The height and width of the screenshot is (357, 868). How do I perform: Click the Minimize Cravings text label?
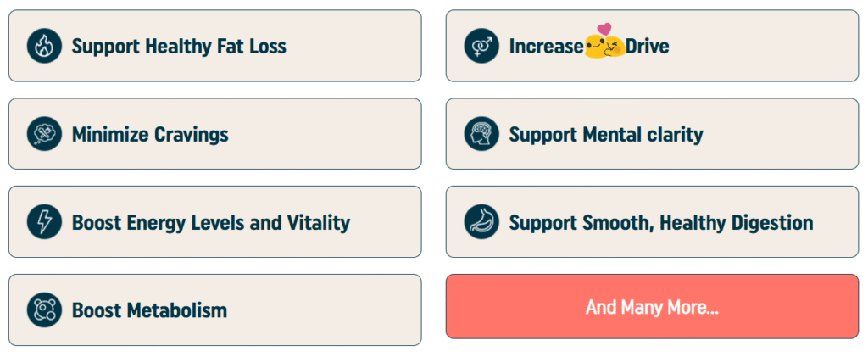coord(150,135)
